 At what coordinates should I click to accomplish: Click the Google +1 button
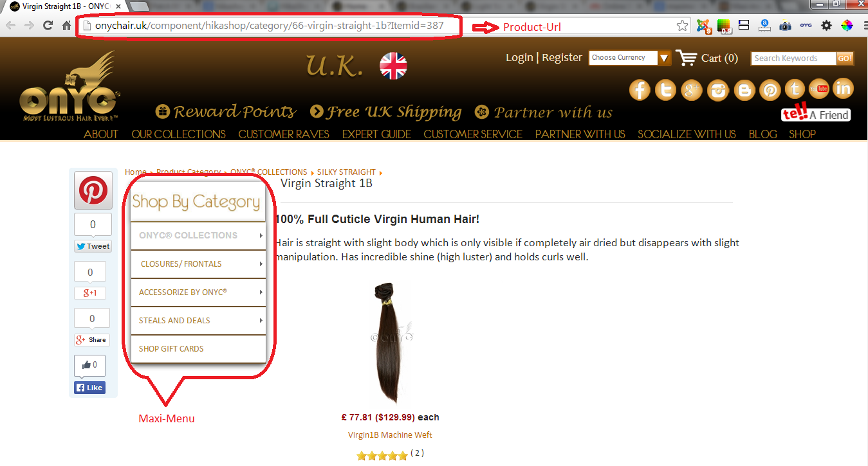(x=90, y=293)
